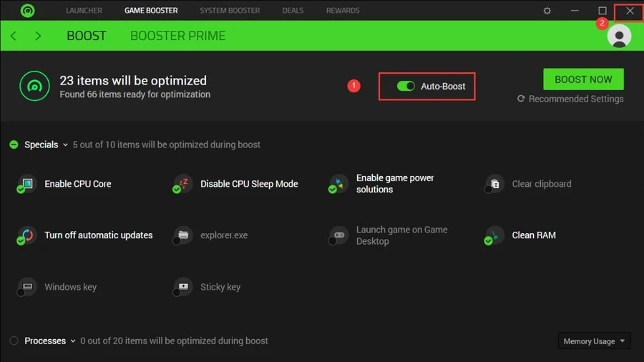The height and width of the screenshot is (362, 644).
Task: Go back with the left arrow
Action: (x=14, y=36)
